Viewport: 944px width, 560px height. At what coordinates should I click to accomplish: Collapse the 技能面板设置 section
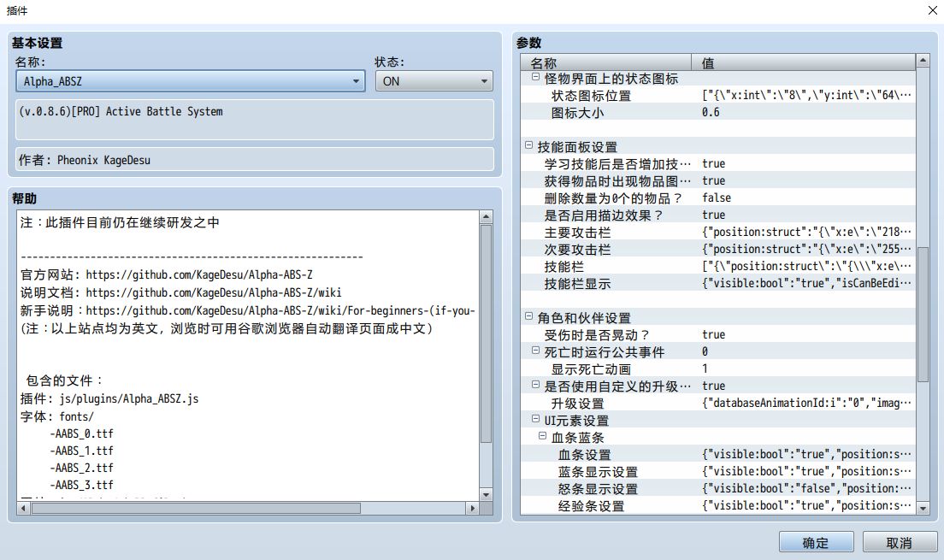click(x=528, y=145)
